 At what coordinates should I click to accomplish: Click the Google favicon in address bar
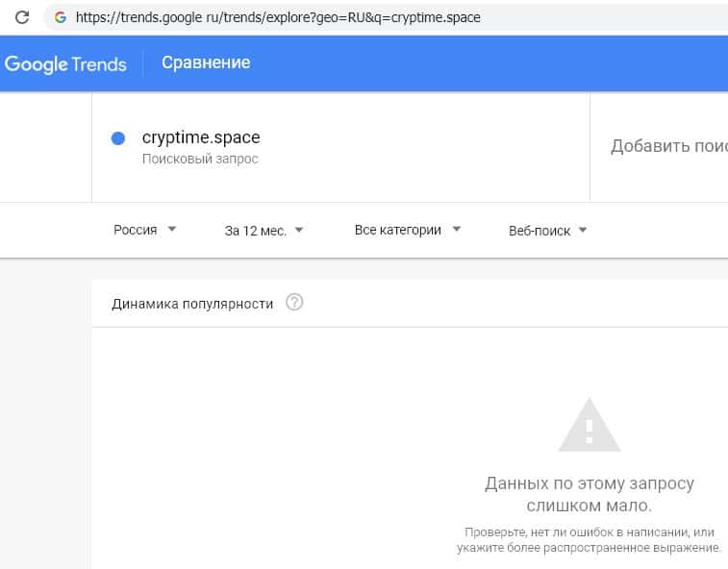61,17
